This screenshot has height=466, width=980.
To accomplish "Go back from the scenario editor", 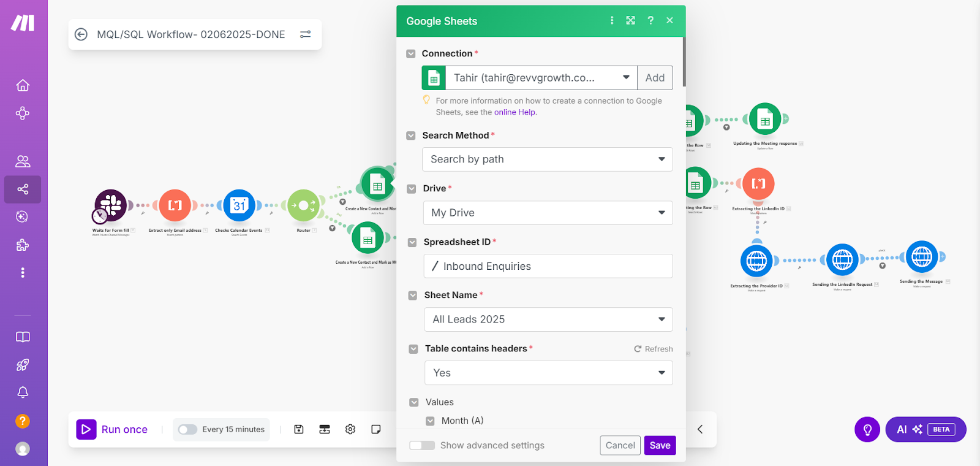I will pyautogui.click(x=81, y=34).
